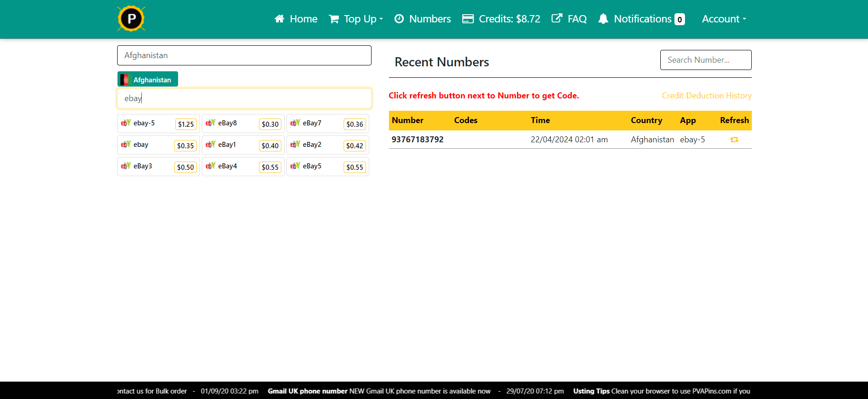Select the Afghanistan country button
Viewport: 868px width, 399px height.
148,79
